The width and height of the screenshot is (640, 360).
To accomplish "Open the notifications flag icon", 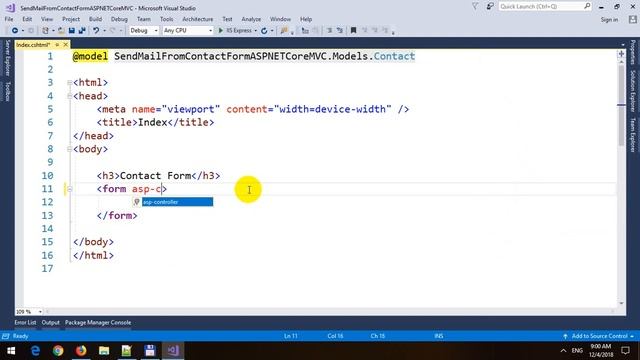I will pyautogui.click(x=475, y=6).
